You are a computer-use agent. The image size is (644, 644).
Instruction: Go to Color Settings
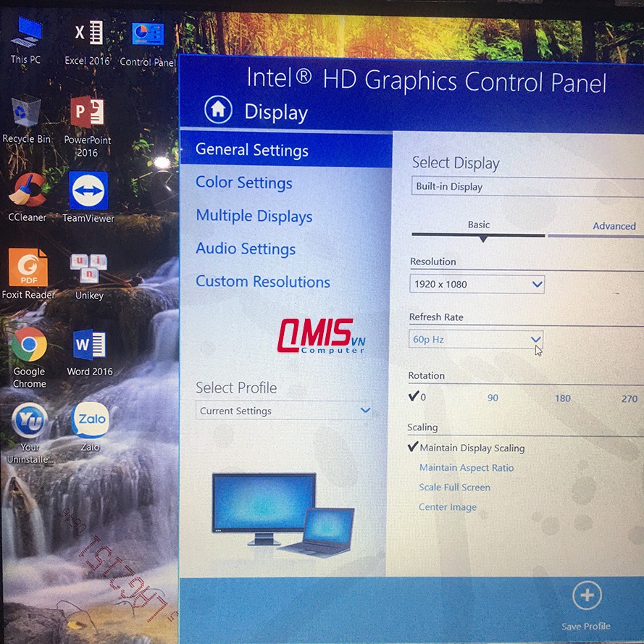tap(243, 183)
